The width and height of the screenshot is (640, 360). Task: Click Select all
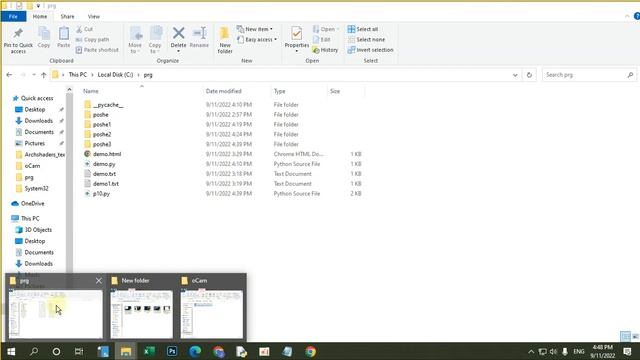362,29
